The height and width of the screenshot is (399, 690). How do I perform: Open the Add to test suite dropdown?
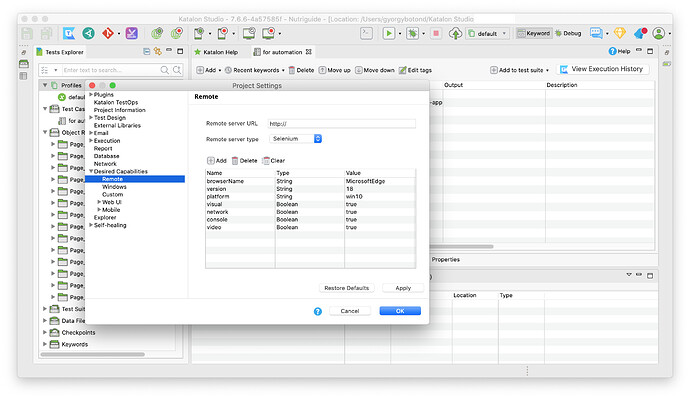[x=547, y=70]
